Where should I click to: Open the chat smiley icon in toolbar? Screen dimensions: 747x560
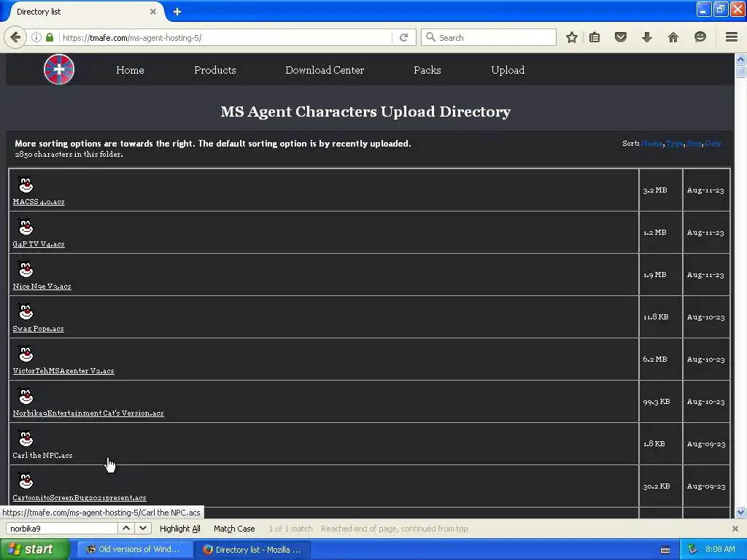pos(700,37)
